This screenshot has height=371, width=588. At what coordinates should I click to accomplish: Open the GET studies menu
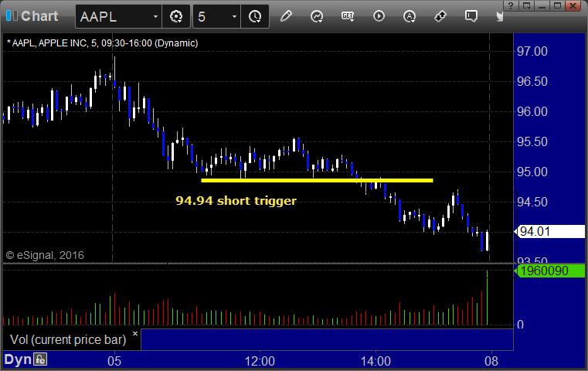(x=348, y=16)
